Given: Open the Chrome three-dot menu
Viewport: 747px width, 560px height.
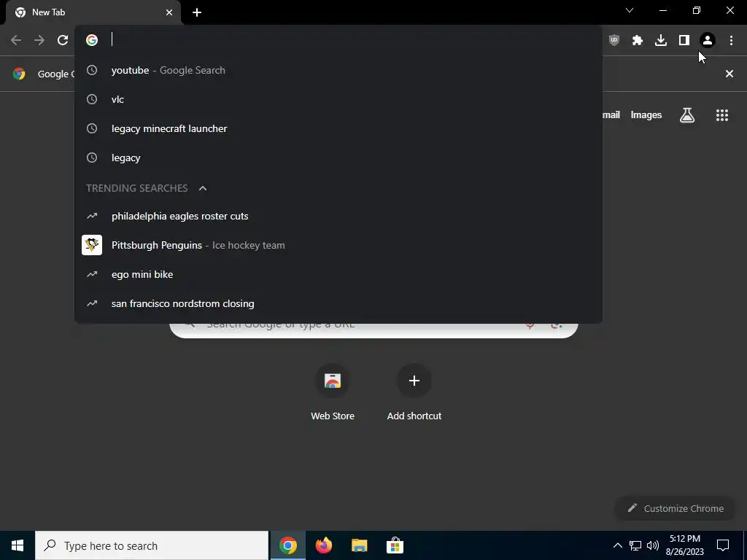Looking at the screenshot, I should (x=731, y=41).
